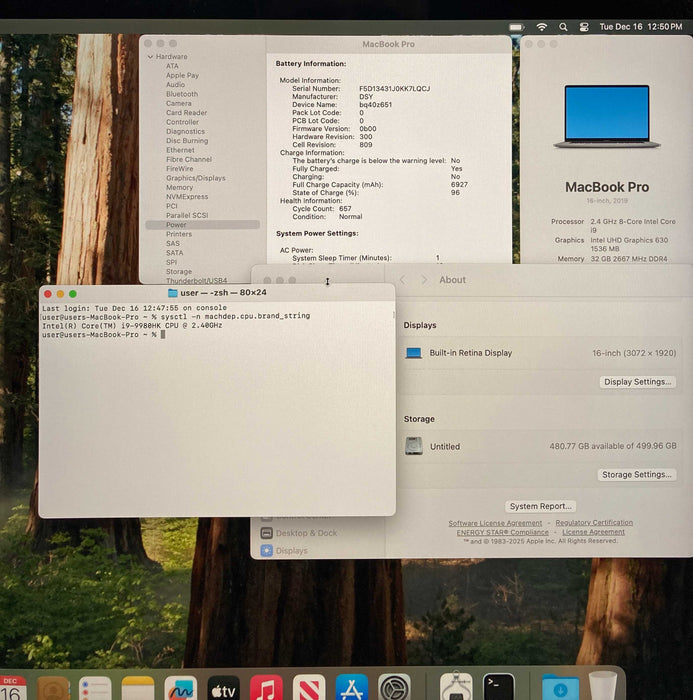The width and height of the screenshot is (693, 700).
Task: Select Thunderbolt/USB4 in the sidebar
Action: [196, 281]
